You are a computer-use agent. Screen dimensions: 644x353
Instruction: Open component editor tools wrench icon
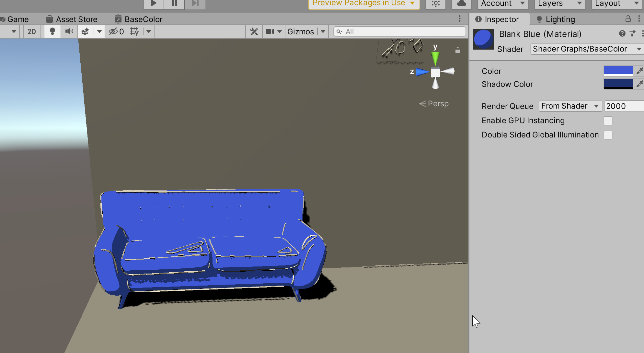coord(254,31)
